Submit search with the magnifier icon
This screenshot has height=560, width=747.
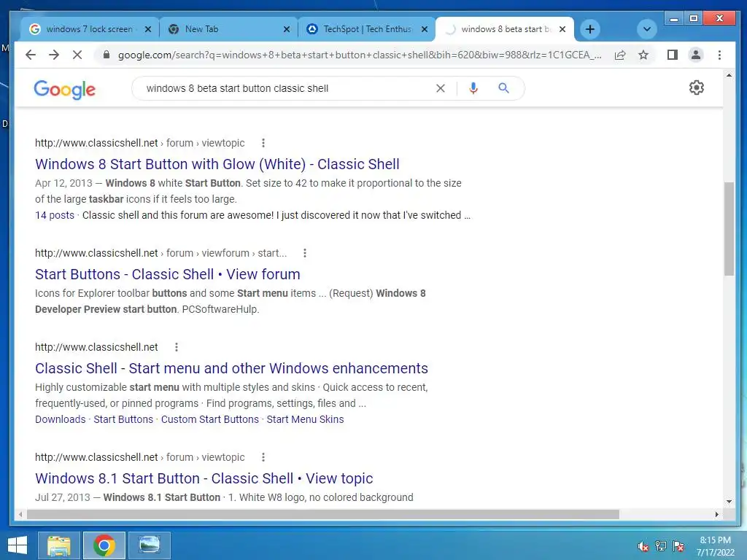point(503,88)
